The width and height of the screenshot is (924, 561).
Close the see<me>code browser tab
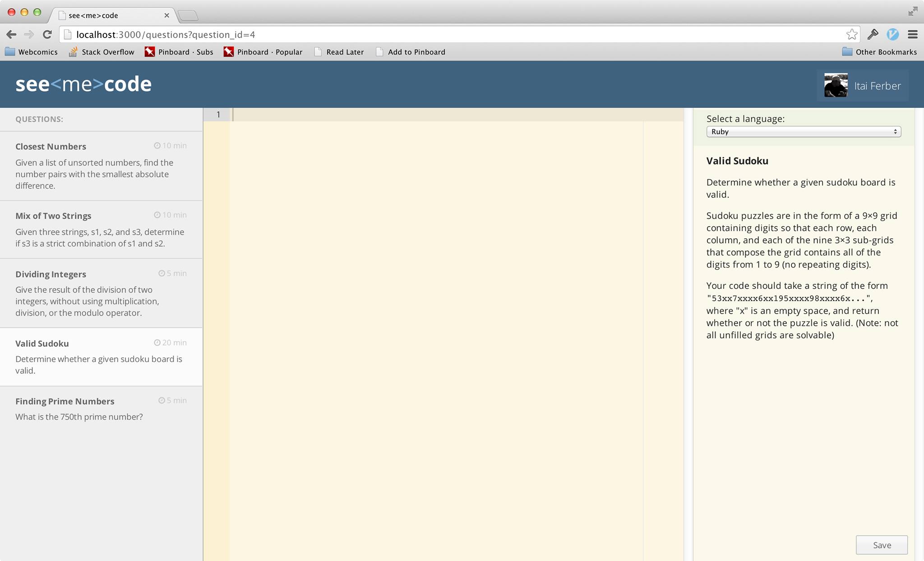point(166,15)
